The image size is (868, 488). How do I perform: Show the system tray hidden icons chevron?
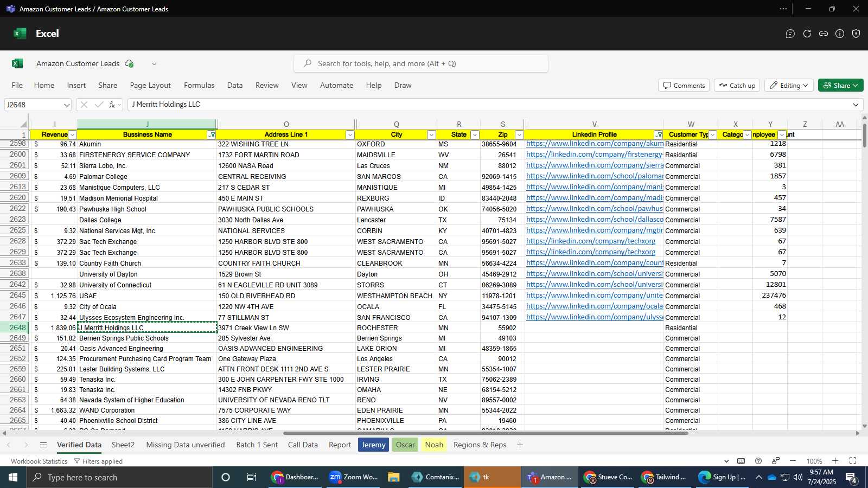point(758,477)
